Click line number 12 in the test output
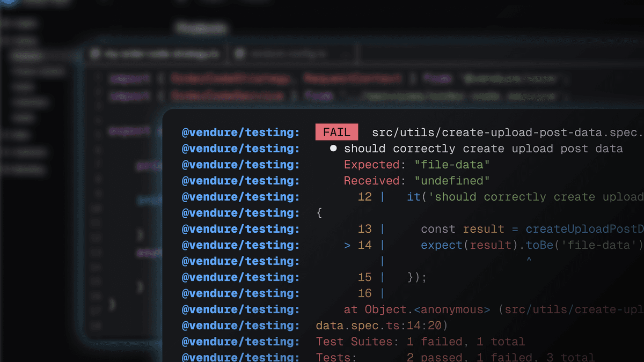This screenshot has height=362, width=644. point(364,197)
